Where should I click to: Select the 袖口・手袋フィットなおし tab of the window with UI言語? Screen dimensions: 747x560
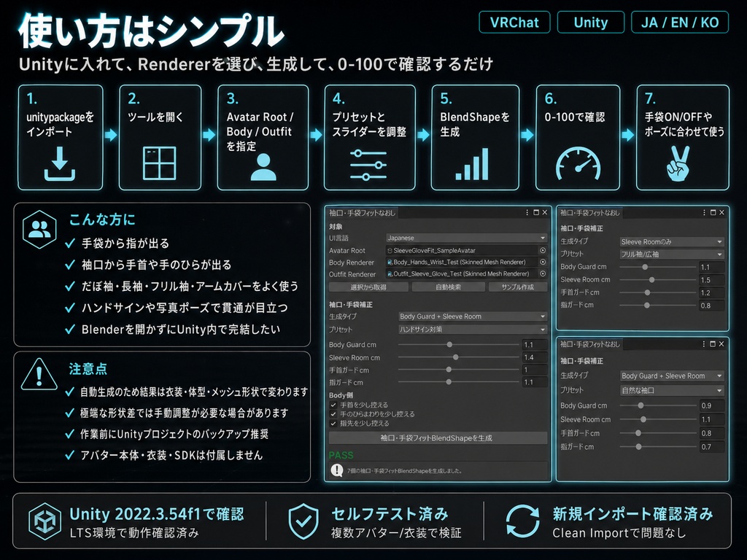363,213
